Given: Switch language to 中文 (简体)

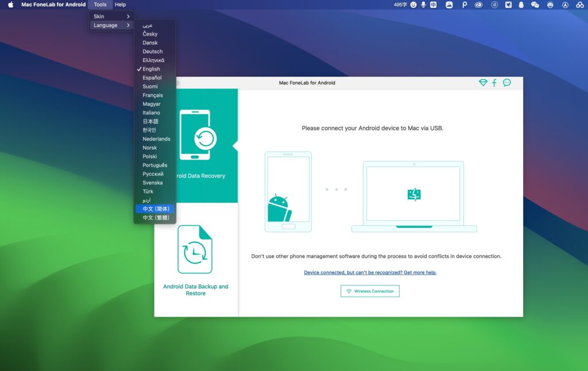Looking at the screenshot, I should 154,208.
